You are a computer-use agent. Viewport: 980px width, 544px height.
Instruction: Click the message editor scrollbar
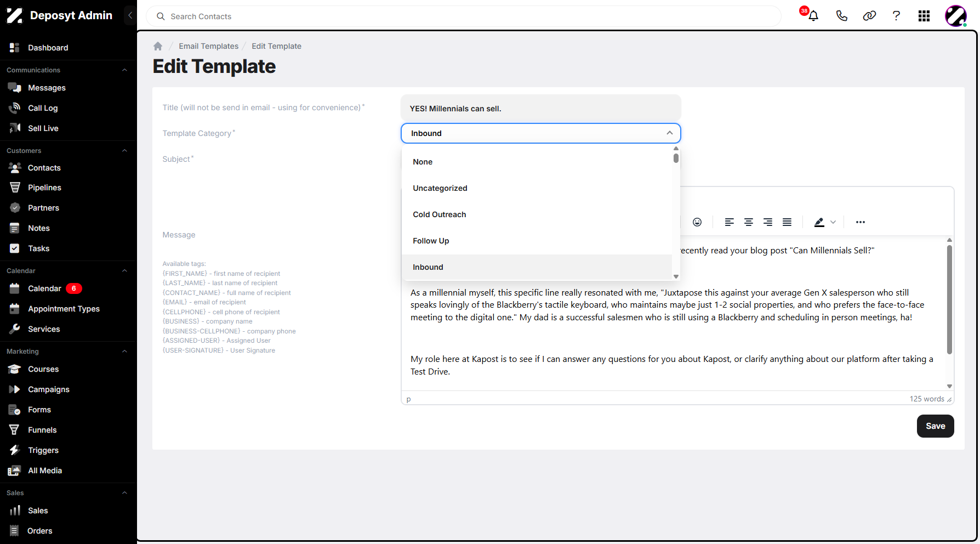pos(949,299)
